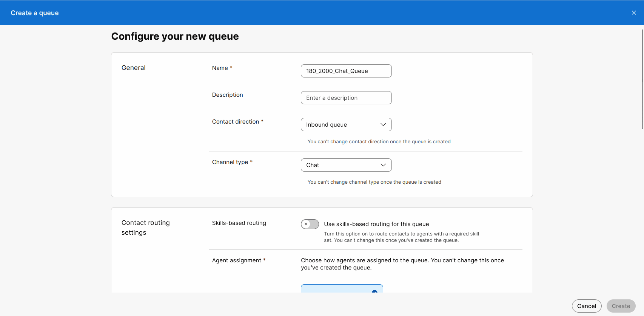Select the radio dot on agent assignment card

[374, 291]
